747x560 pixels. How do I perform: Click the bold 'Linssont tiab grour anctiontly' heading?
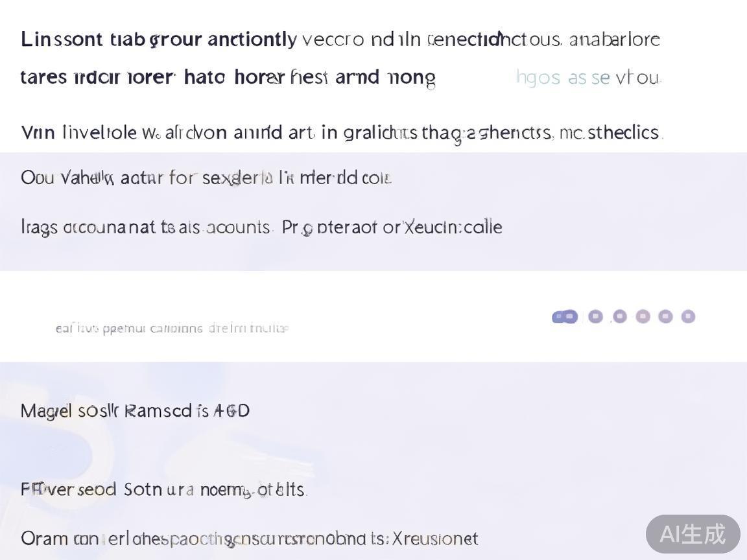coord(158,40)
